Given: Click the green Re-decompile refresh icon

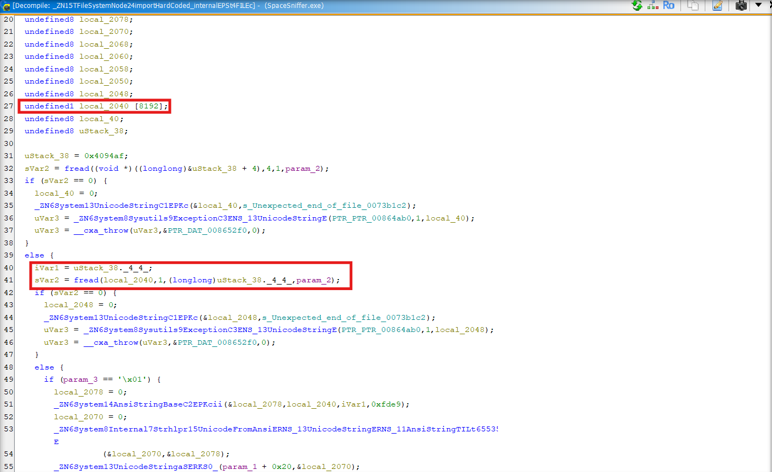Looking at the screenshot, I should (x=636, y=6).
